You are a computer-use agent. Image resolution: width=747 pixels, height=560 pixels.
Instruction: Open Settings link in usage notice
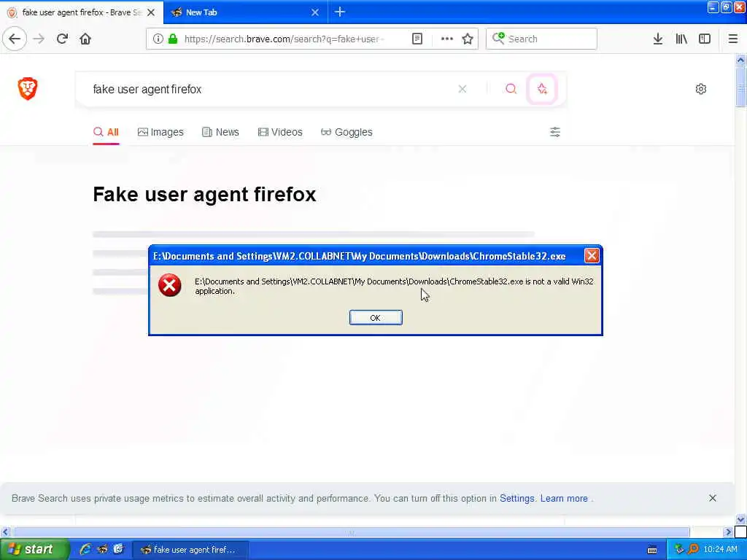click(x=517, y=498)
